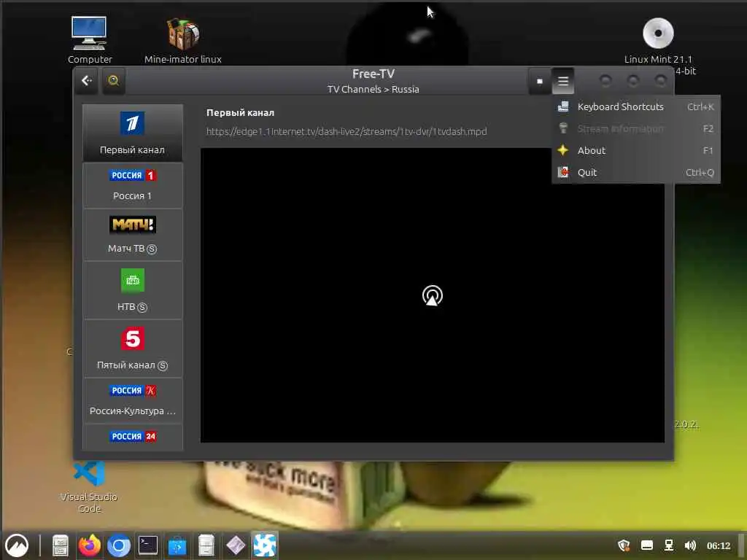Select the Первый канал channel
Image resolution: width=747 pixels, height=560 pixels.
(133, 133)
